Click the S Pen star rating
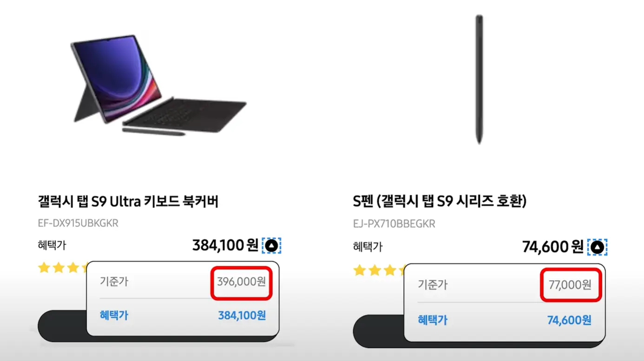 [379, 270]
